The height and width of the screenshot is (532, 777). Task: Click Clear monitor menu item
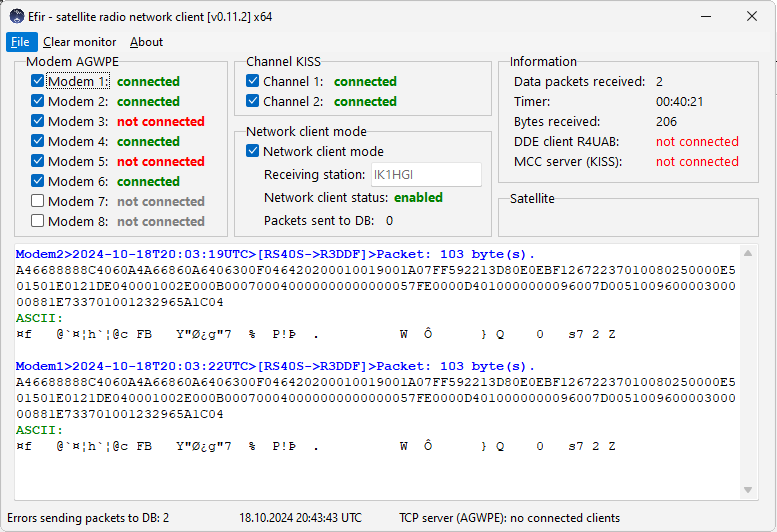point(79,42)
